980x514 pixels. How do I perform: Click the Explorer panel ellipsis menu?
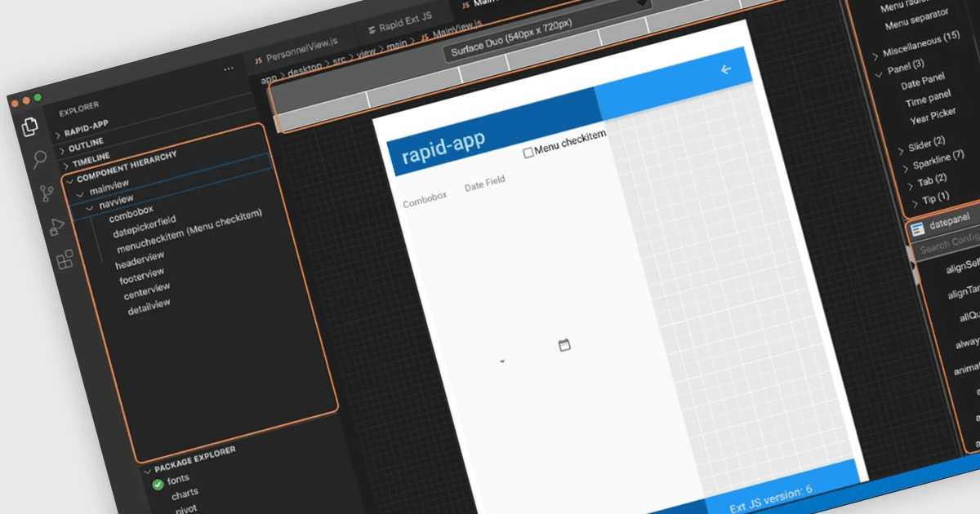(229, 69)
